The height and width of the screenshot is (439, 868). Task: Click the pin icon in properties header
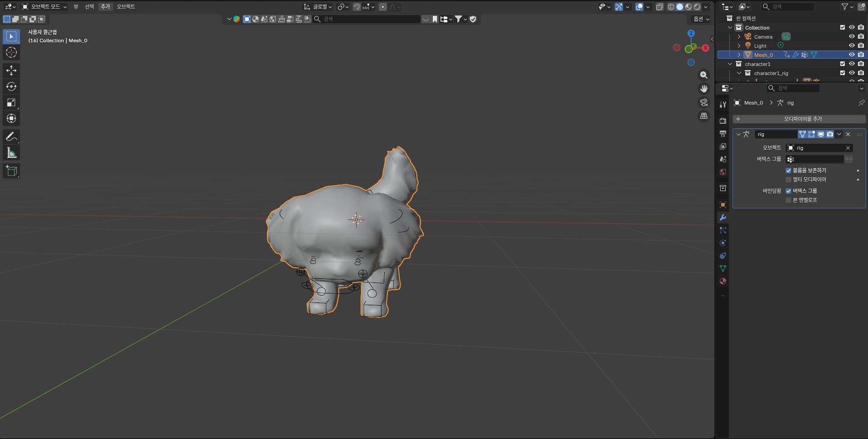tap(861, 103)
